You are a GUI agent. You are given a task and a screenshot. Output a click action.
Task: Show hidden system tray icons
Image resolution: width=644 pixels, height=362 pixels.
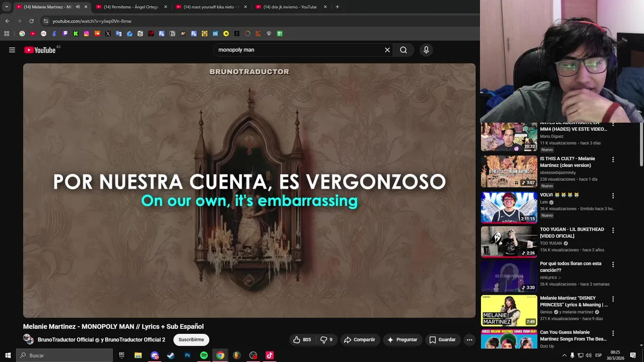pyautogui.click(x=564, y=355)
